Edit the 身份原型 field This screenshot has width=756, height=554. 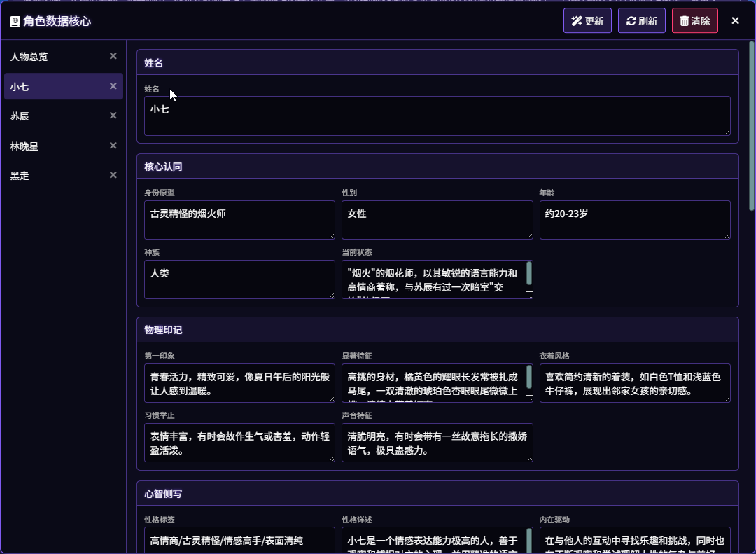click(239, 219)
